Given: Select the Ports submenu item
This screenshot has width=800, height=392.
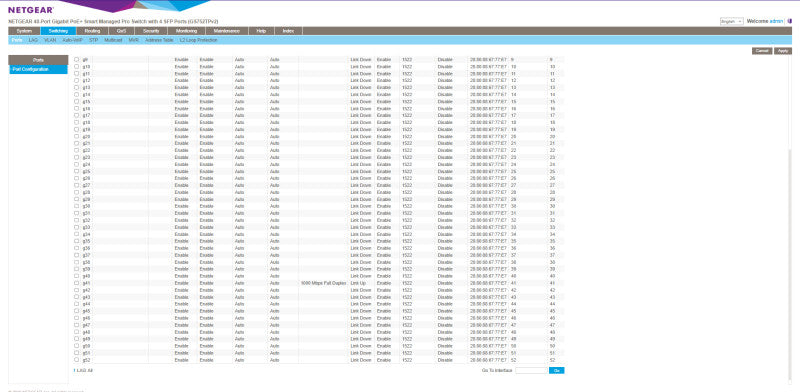Looking at the screenshot, I should [x=17, y=40].
